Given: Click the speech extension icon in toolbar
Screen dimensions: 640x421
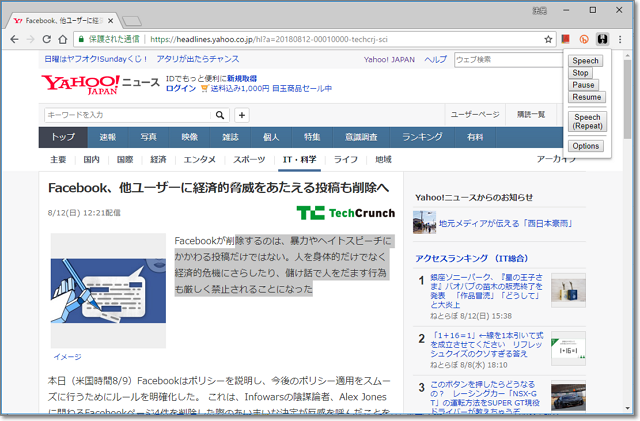Looking at the screenshot, I should coord(602,39).
